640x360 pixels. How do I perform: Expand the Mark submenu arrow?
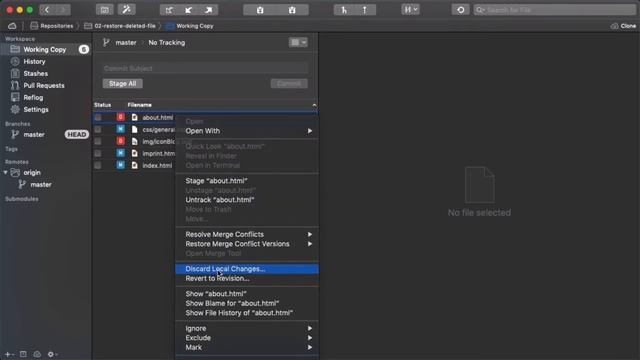pyautogui.click(x=310, y=347)
